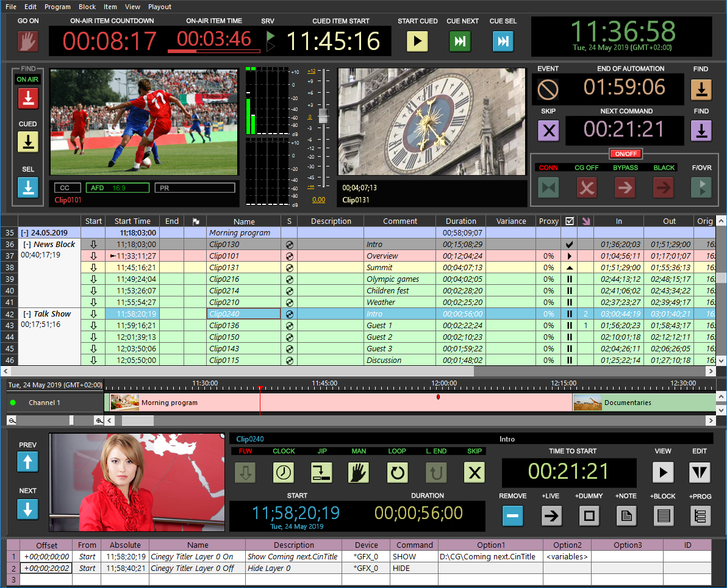This screenshot has width=727, height=588.
Task: Click the status icon for Clip0131
Action: coord(570,268)
